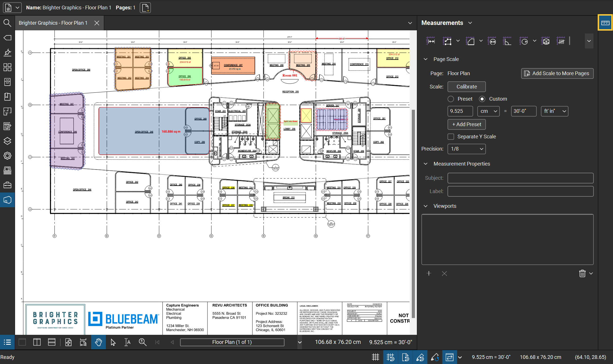Click the Subject input field
Screen dimensions: 613x364
click(520, 178)
